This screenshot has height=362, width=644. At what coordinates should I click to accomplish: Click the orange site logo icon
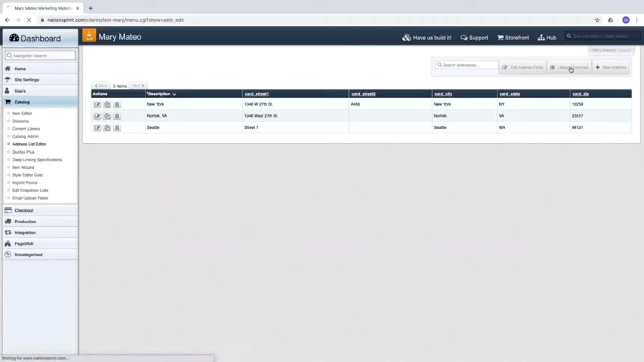click(x=89, y=36)
